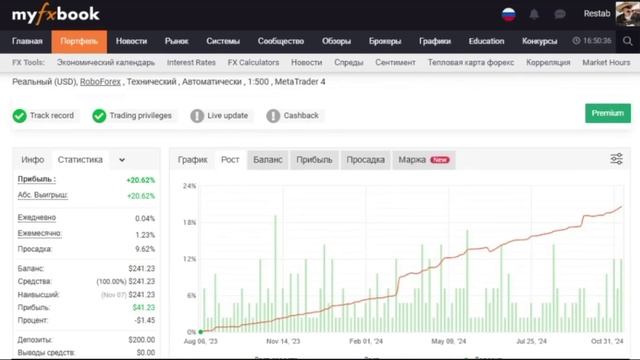Viewport: 640px width, 360px height.
Task: Click the Trading privileges label
Action: point(140,116)
